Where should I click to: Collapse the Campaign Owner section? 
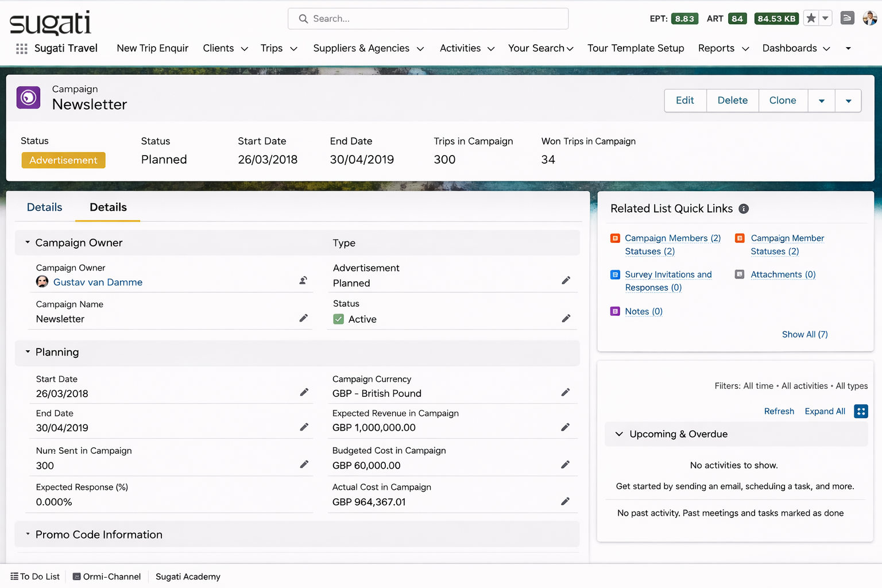click(x=28, y=243)
